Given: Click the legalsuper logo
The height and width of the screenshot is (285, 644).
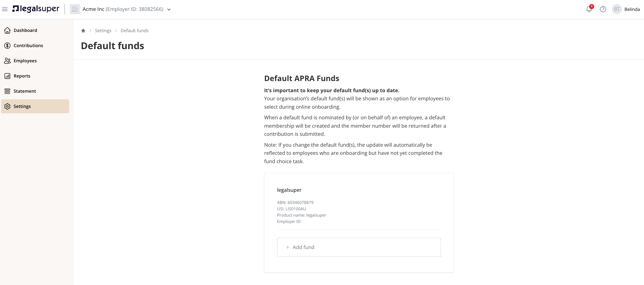Looking at the screenshot, I should click(x=36, y=9).
